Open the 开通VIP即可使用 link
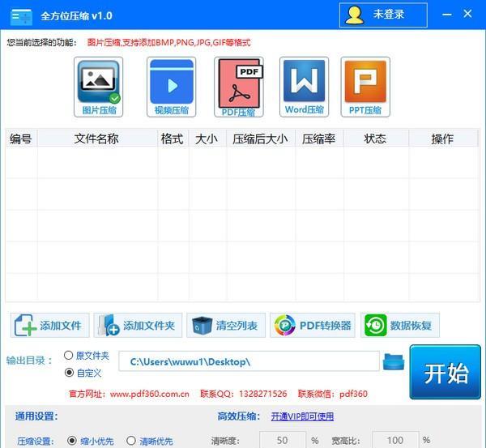Screen dimensions: 486x448 click(x=302, y=416)
